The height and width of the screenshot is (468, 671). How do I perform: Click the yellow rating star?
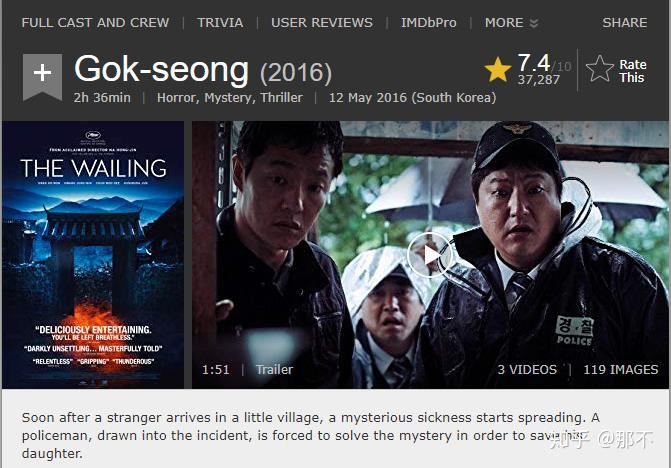[x=498, y=69]
